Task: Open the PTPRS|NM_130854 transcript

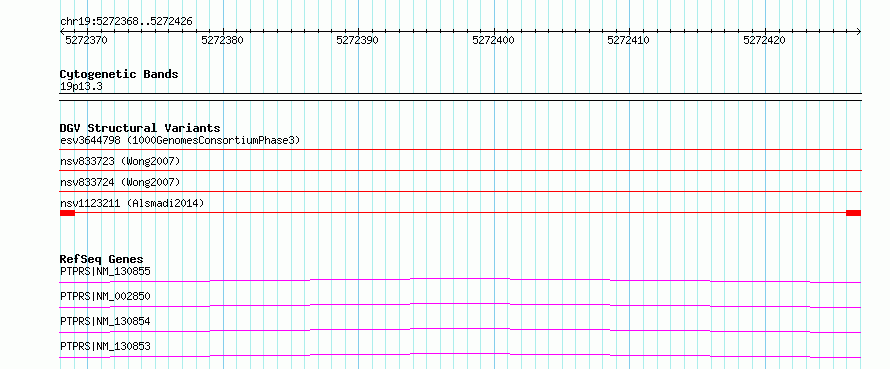Action: pyautogui.click(x=105, y=321)
